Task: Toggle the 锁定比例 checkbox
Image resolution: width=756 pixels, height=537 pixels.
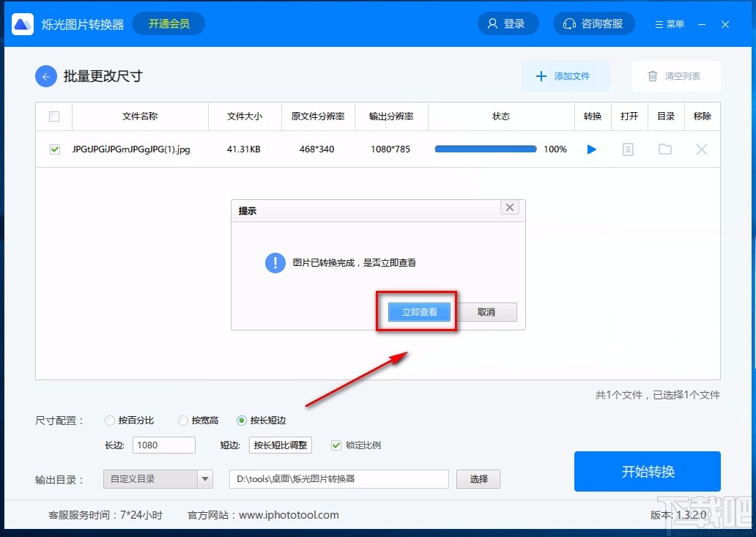Action: (336, 445)
